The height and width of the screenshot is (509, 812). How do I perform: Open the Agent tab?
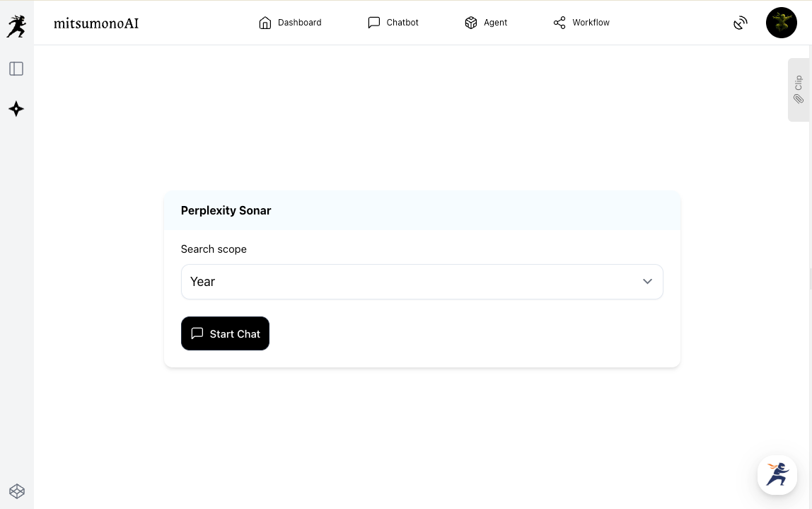(x=495, y=23)
